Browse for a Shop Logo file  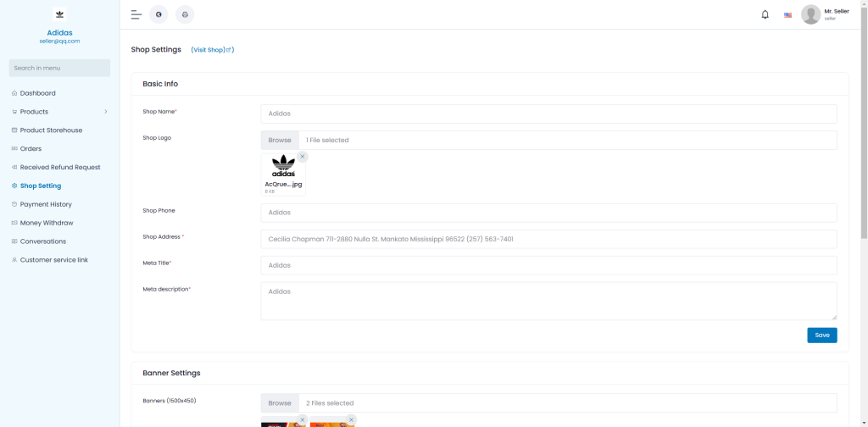pyautogui.click(x=280, y=141)
